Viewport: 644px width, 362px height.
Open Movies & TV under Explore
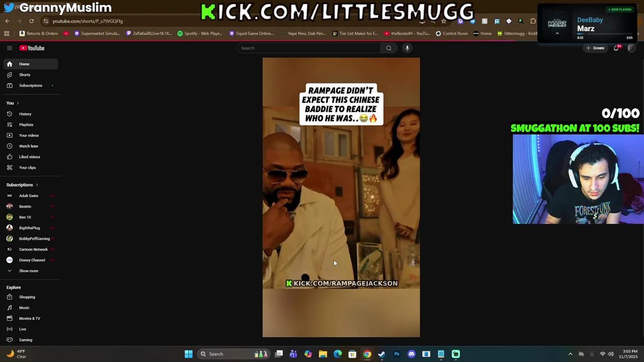click(30, 318)
